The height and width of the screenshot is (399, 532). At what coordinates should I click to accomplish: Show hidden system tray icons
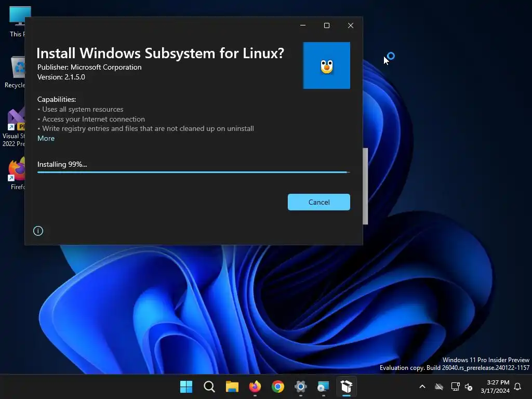tap(422, 387)
